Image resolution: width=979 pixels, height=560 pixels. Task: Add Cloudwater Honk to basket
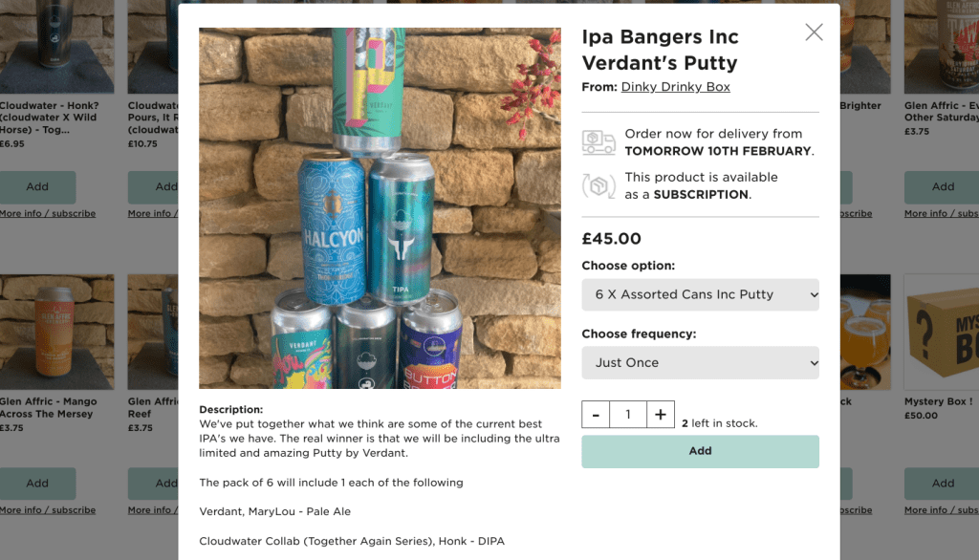[x=37, y=186]
